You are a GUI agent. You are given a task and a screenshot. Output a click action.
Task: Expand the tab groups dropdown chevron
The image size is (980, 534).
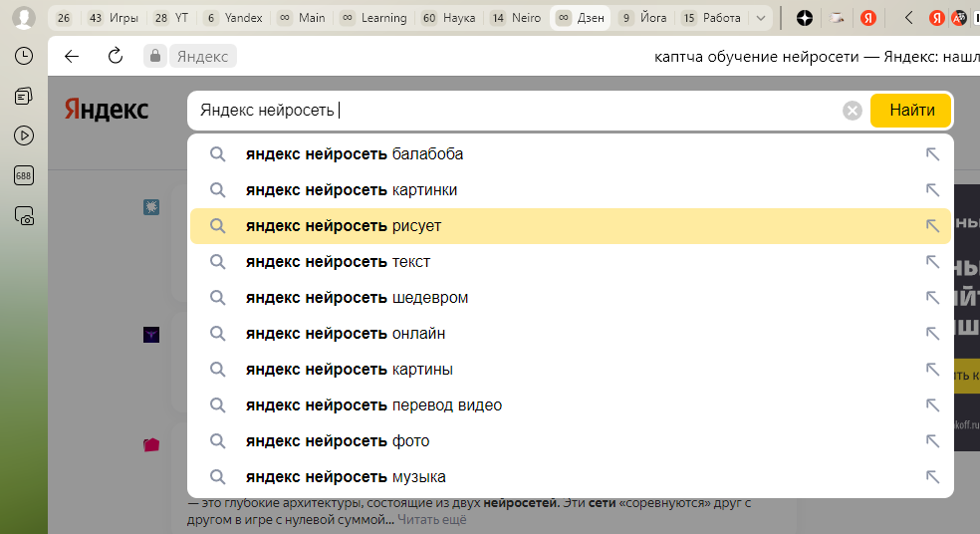(x=761, y=18)
